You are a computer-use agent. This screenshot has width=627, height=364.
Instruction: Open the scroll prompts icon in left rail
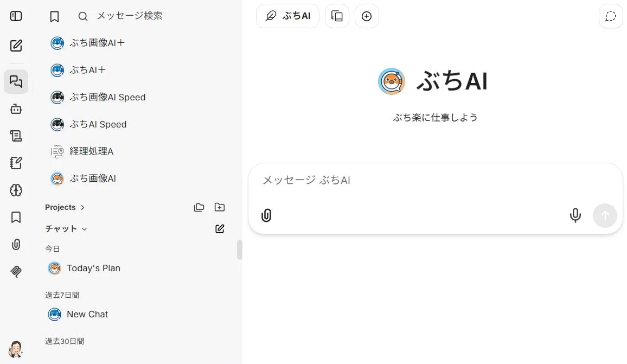click(16, 136)
